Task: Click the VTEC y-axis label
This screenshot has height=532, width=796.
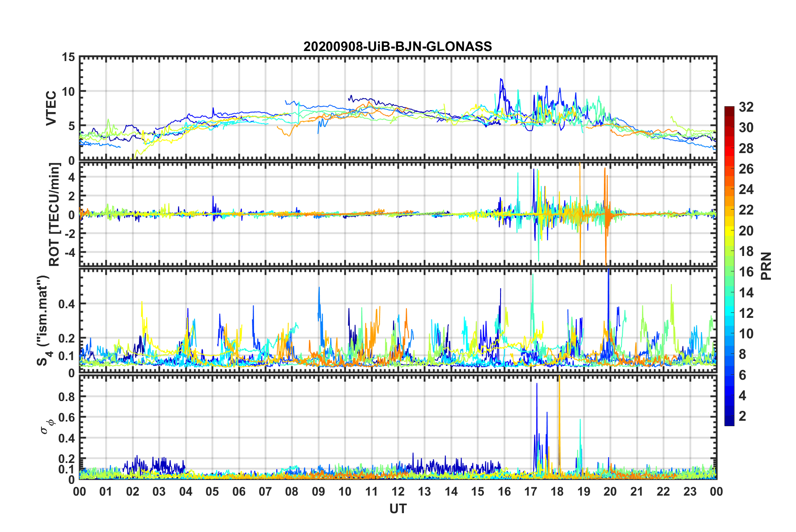Action: [51, 108]
